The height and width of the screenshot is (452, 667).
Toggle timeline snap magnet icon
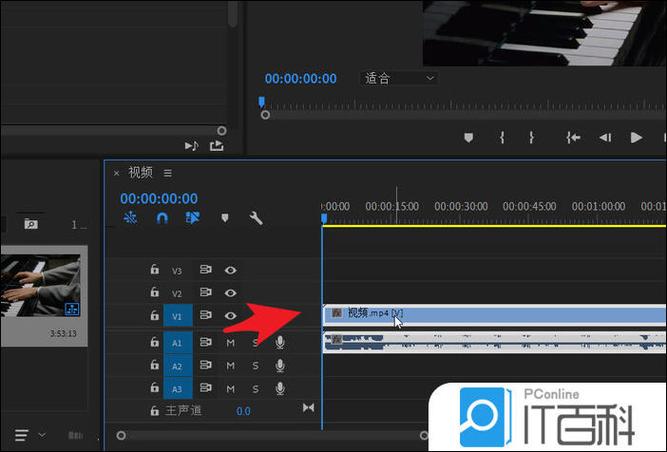point(162,218)
